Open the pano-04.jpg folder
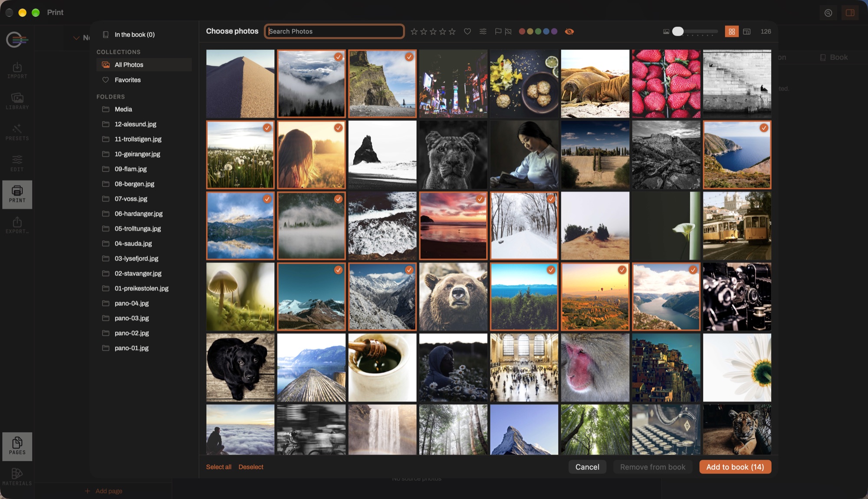The width and height of the screenshot is (868, 499). click(144, 303)
